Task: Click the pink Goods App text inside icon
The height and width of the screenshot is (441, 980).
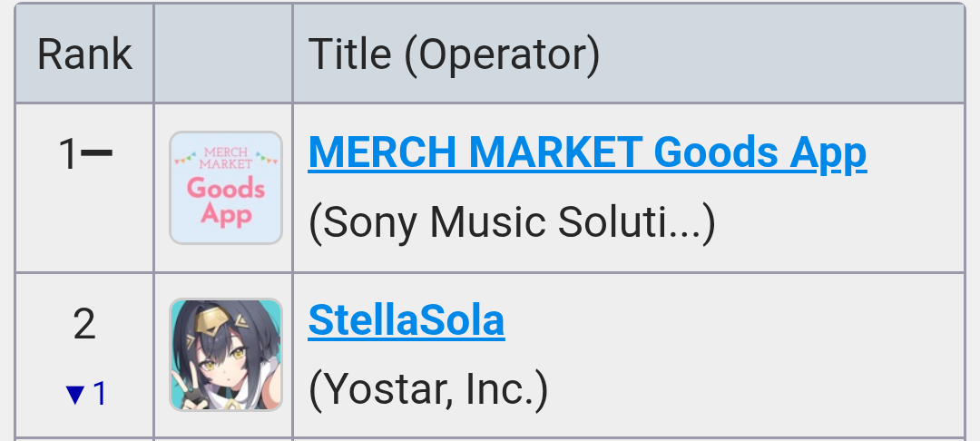Action: click(226, 201)
